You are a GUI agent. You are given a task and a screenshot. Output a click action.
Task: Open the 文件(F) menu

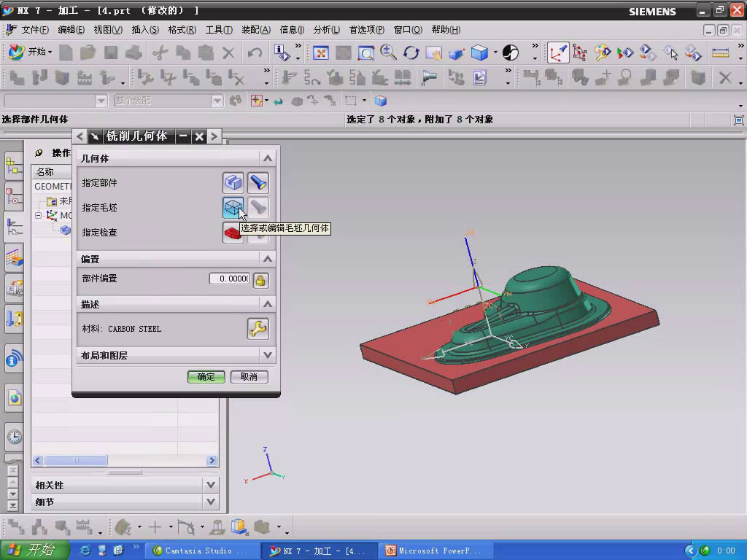[35, 29]
